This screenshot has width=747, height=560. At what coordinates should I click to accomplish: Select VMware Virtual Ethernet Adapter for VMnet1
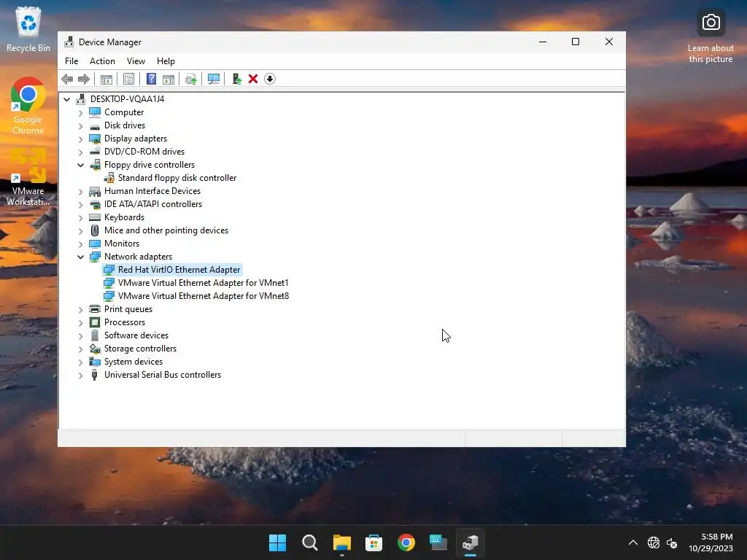[203, 283]
